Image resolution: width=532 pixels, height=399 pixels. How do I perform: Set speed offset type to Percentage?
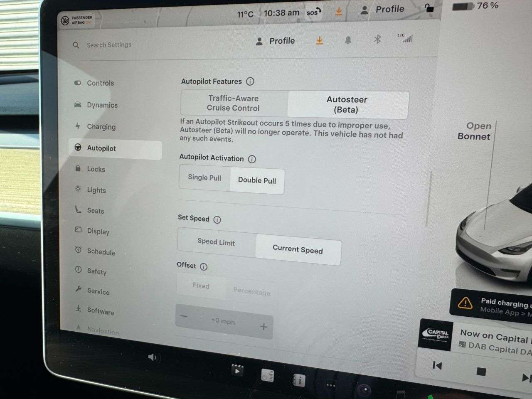click(251, 291)
